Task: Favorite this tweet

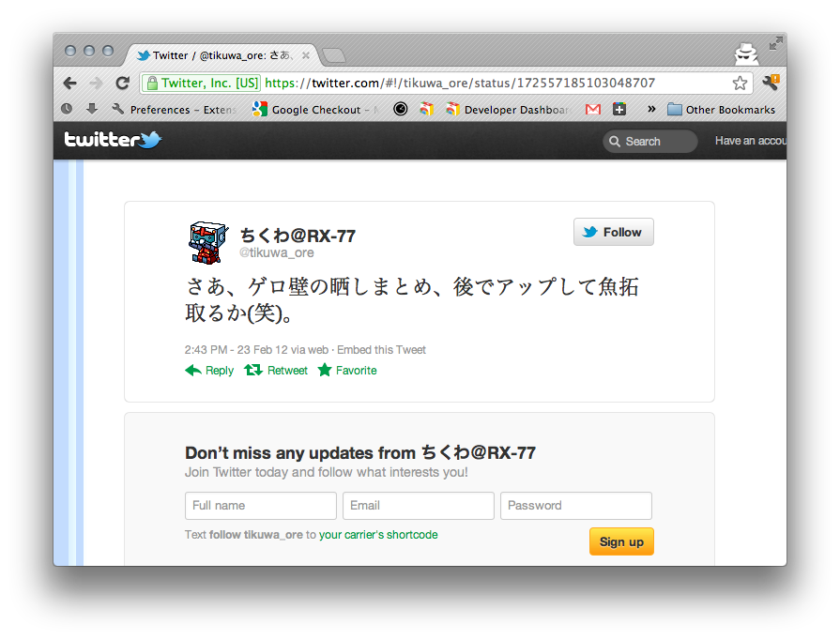Action: 347,370
